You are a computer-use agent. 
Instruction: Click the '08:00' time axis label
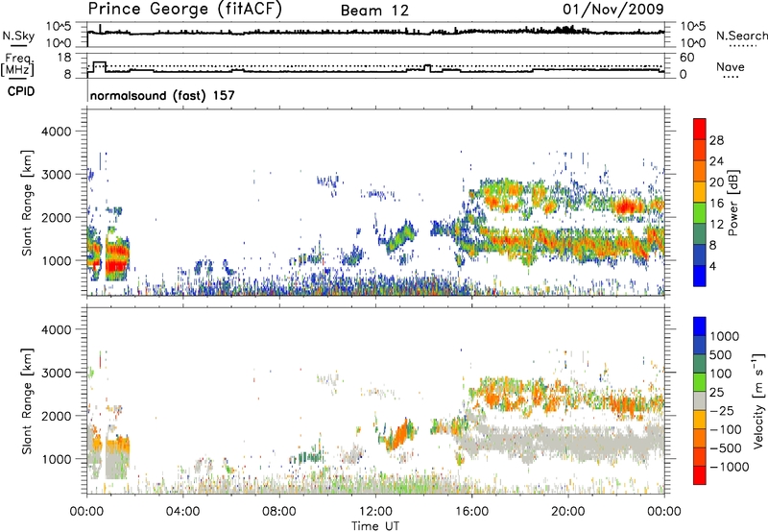[279, 512]
